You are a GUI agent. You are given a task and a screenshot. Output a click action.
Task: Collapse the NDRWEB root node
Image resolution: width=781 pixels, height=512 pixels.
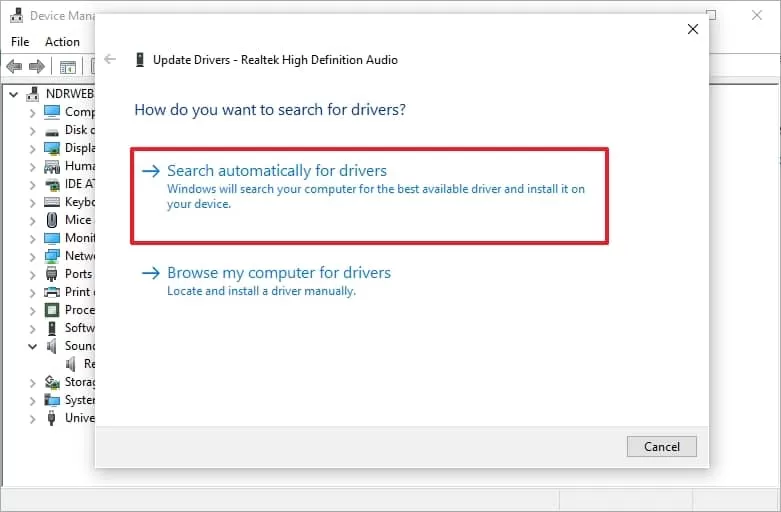coord(14,94)
